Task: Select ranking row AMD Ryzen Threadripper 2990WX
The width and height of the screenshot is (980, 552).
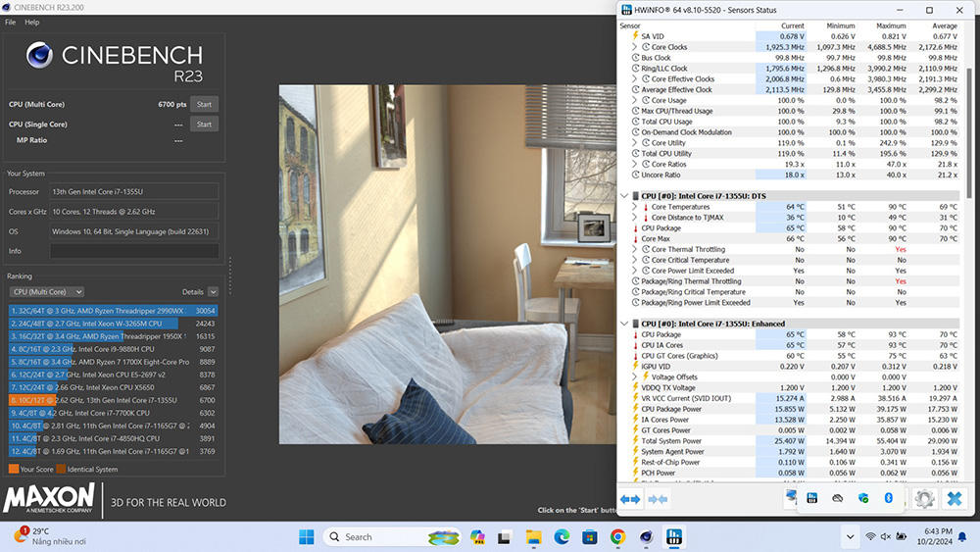Action: [x=113, y=311]
